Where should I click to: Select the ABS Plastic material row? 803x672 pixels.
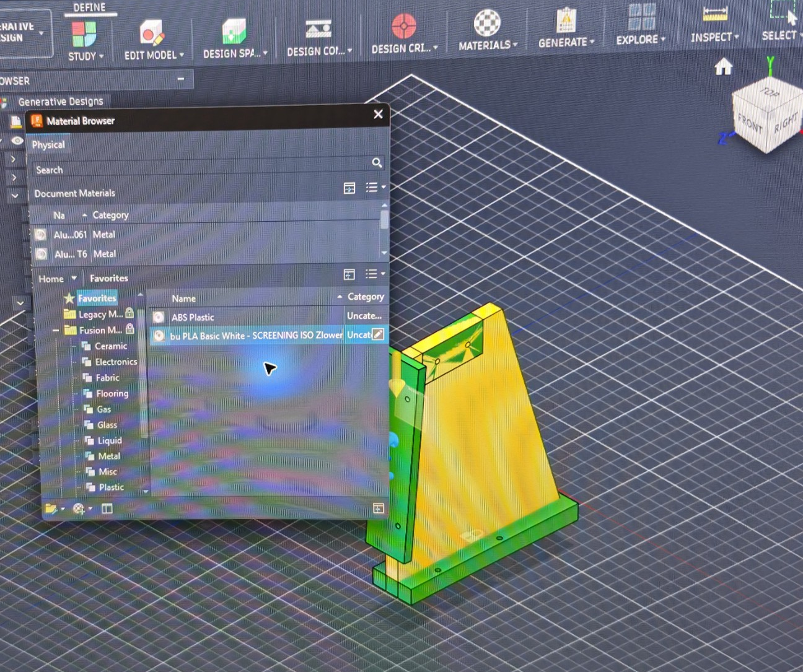click(269, 316)
